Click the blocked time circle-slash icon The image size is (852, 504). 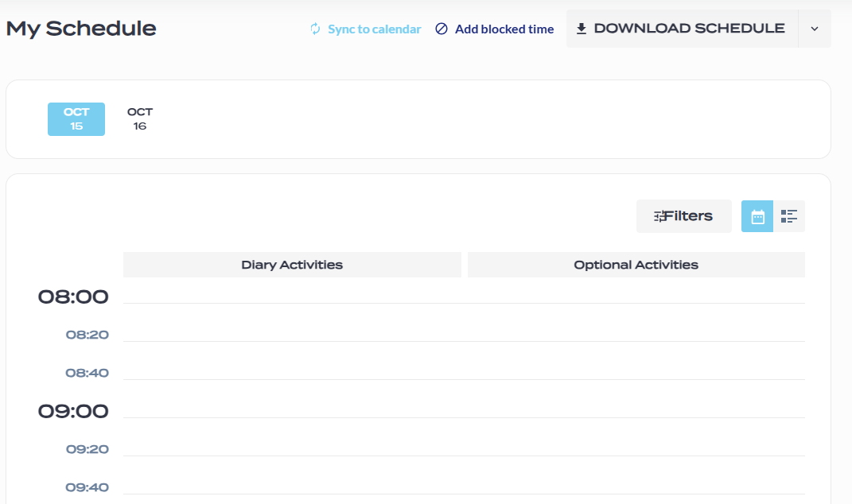click(x=442, y=29)
